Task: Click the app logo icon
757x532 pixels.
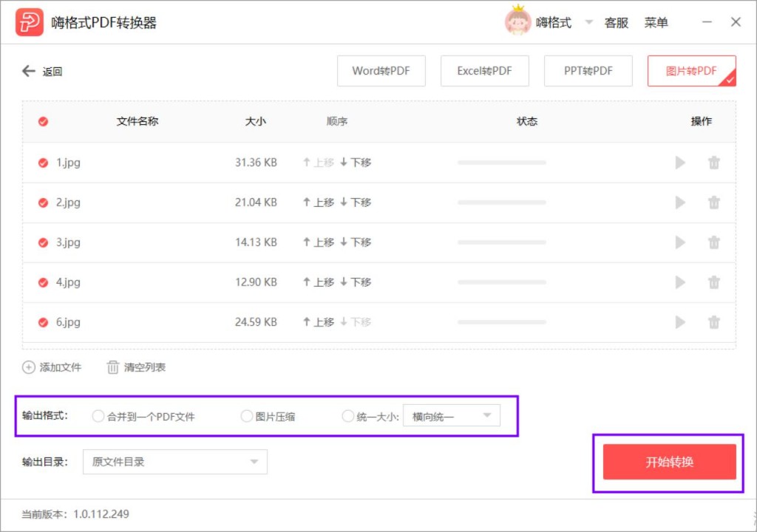Action: pyautogui.click(x=30, y=22)
